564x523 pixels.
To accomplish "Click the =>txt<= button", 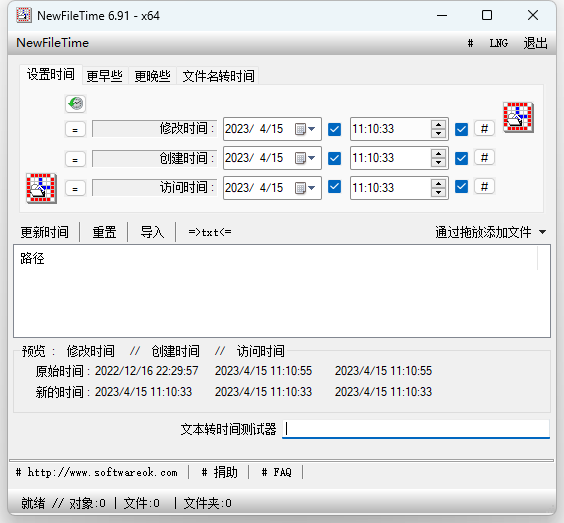I will pos(210,232).
